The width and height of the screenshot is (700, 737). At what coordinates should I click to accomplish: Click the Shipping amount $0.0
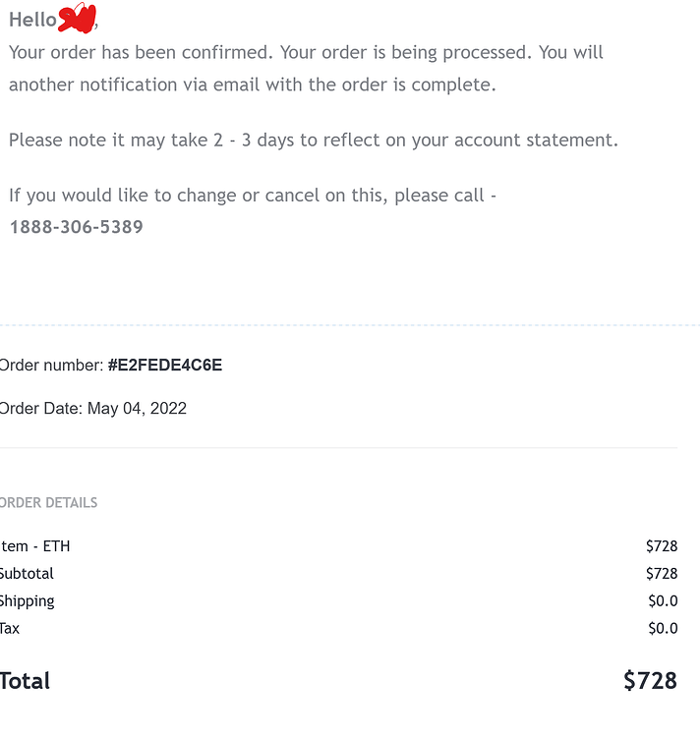663,600
